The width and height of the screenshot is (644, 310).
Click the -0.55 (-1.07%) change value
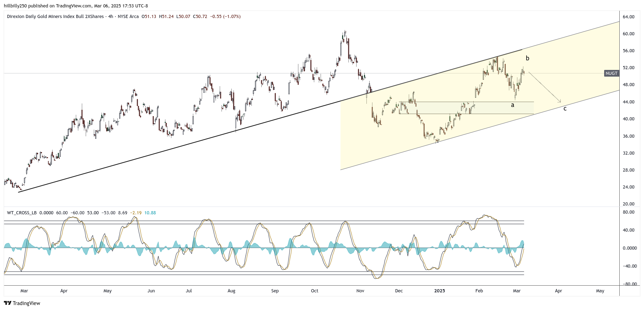coord(225,17)
